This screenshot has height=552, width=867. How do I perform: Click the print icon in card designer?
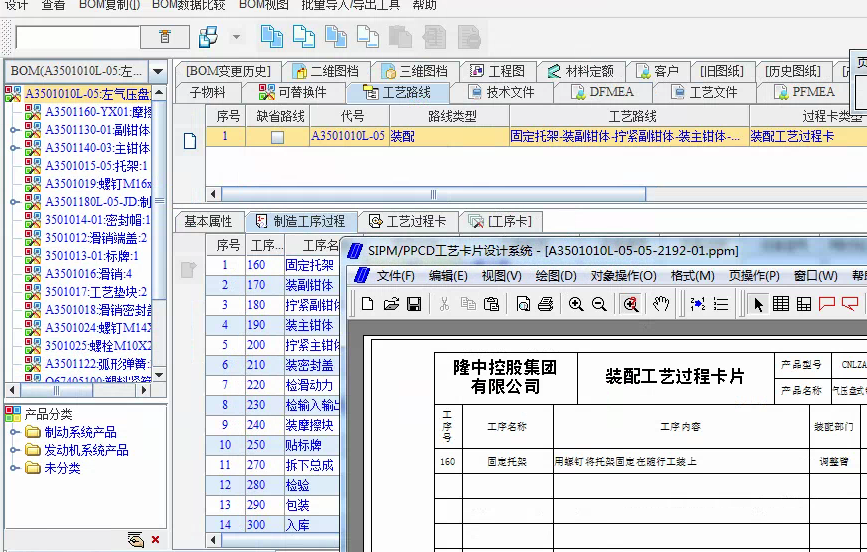point(545,304)
